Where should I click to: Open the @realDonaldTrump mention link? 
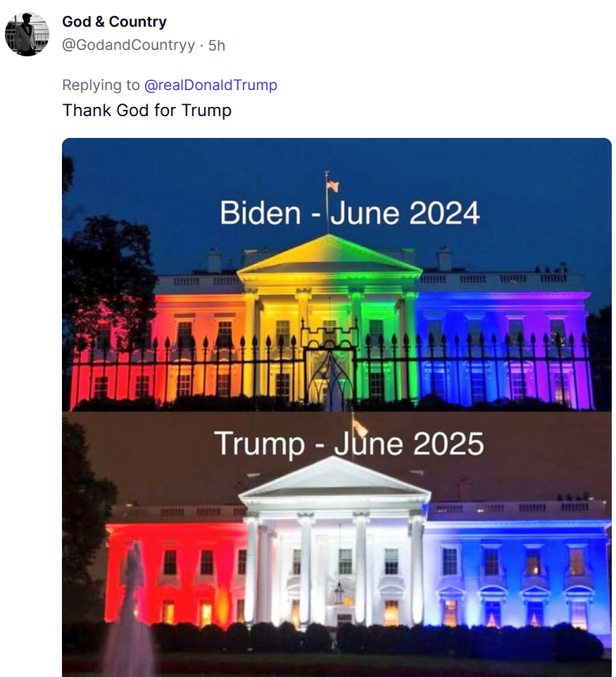(210, 85)
